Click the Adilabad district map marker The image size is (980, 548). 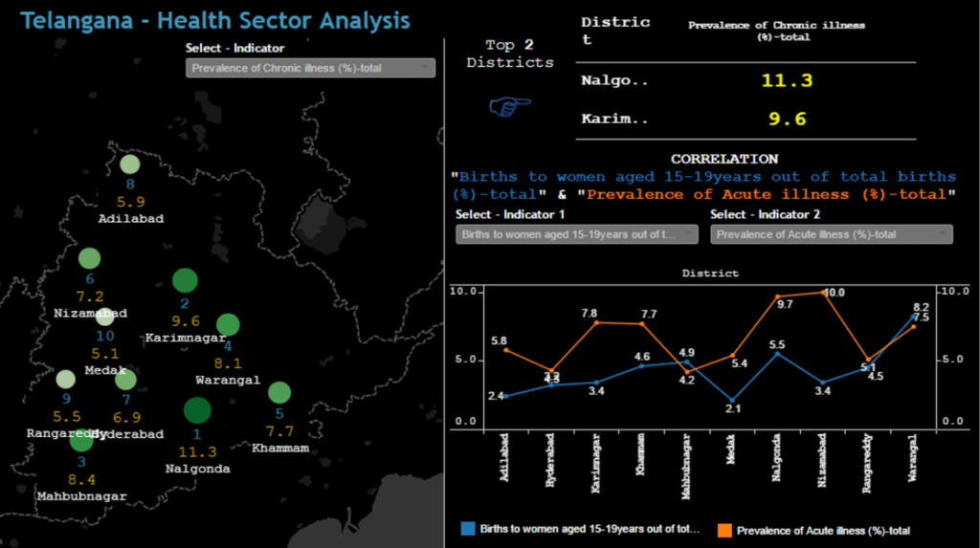(x=129, y=164)
